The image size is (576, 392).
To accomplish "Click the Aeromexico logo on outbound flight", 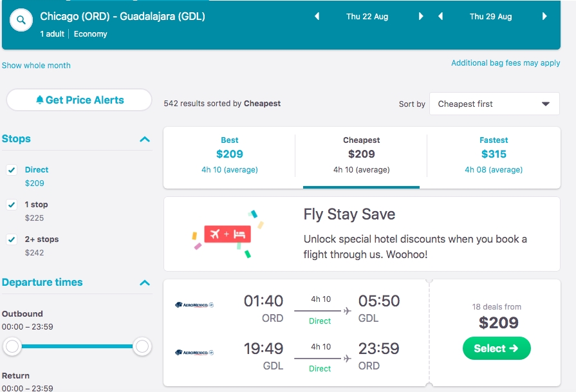I will click(x=194, y=305).
